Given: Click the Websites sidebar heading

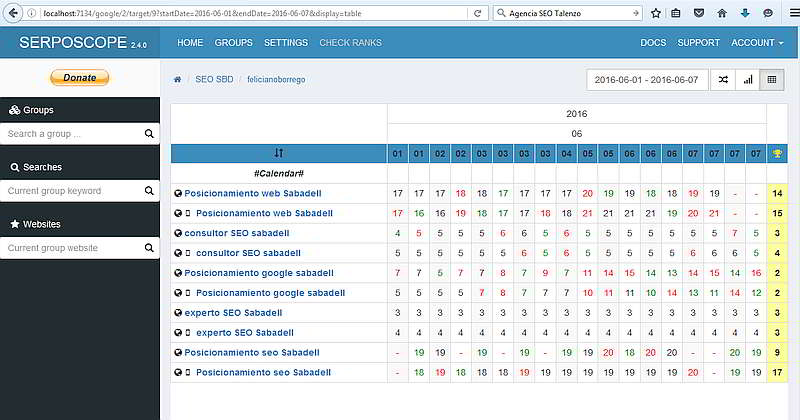Looking at the screenshot, I should click(36, 224).
